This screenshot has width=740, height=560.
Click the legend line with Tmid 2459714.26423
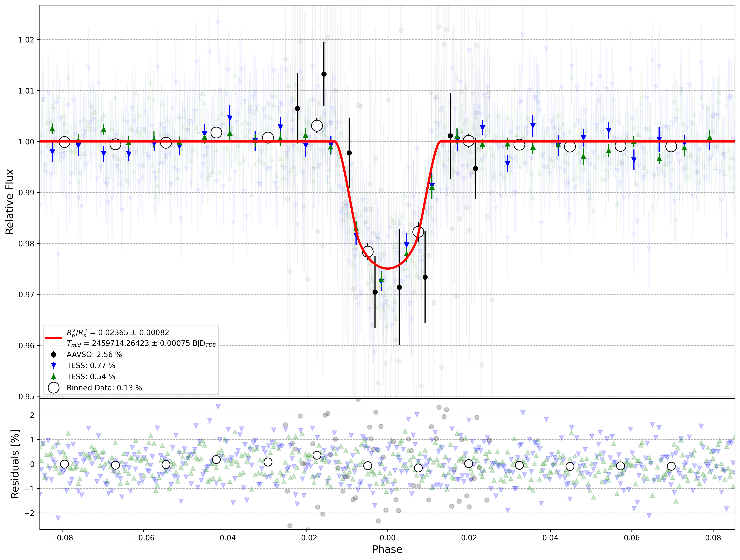(141, 344)
